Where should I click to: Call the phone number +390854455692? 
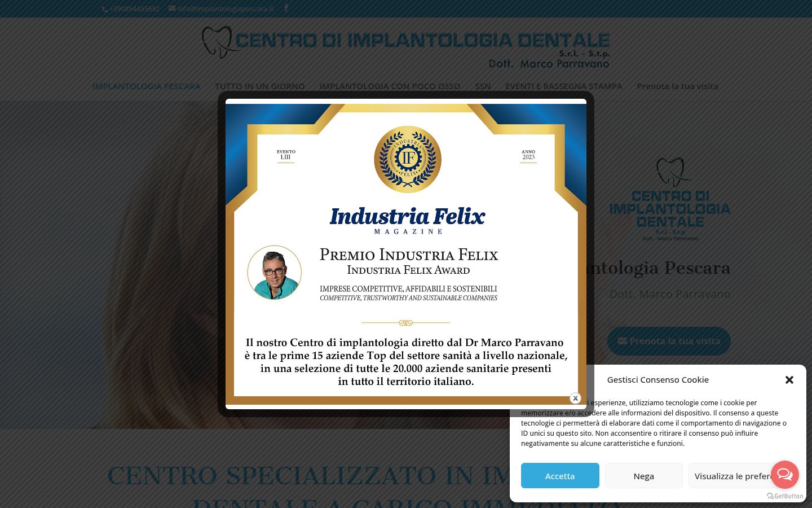[x=131, y=8]
